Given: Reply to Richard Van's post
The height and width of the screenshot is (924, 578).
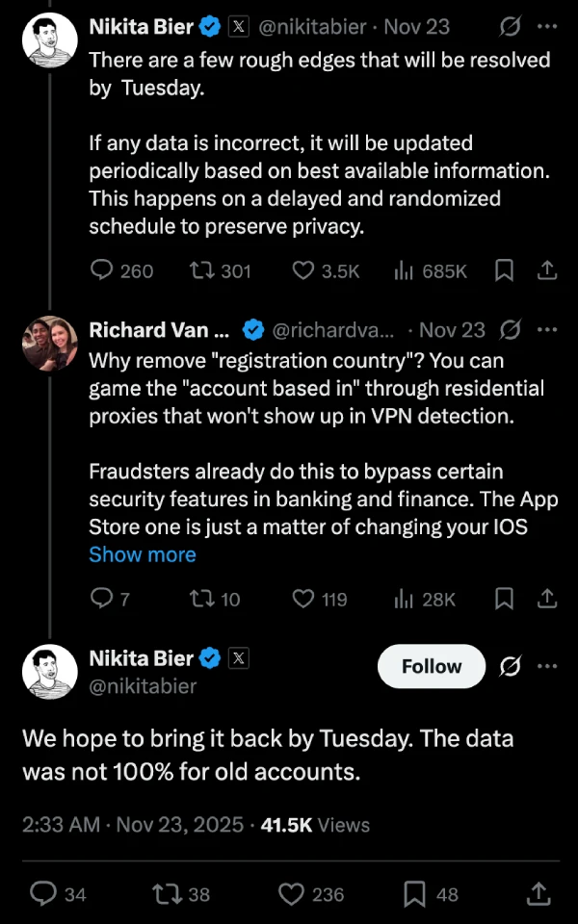Looking at the screenshot, I should point(102,599).
